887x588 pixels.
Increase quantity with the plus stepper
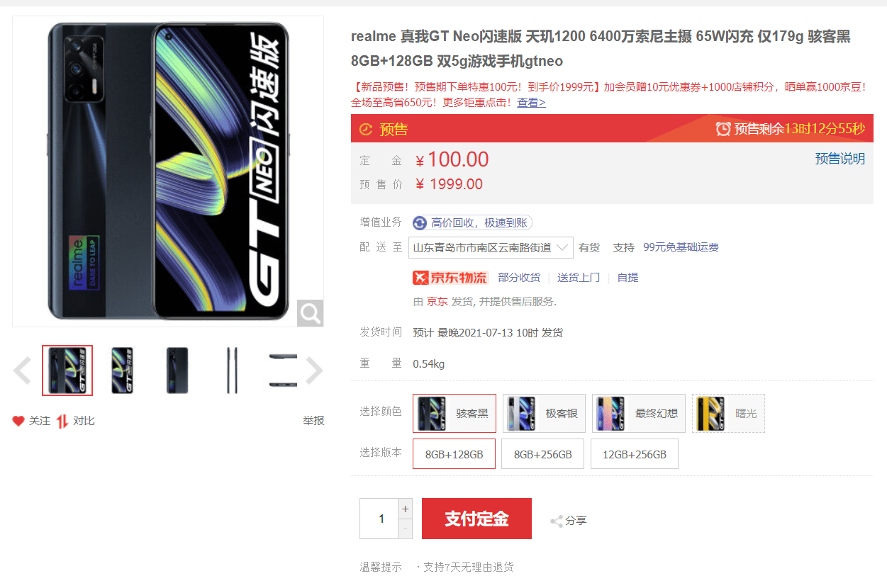[406, 509]
